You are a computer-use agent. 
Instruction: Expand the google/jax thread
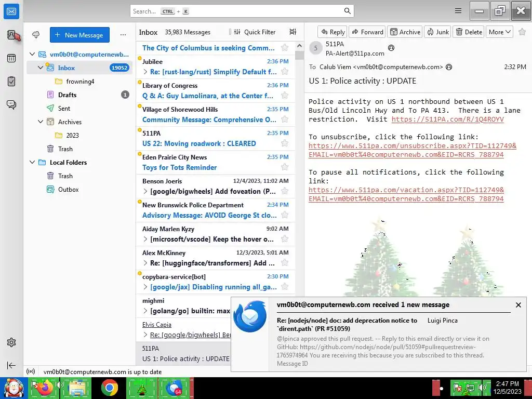[x=145, y=287]
